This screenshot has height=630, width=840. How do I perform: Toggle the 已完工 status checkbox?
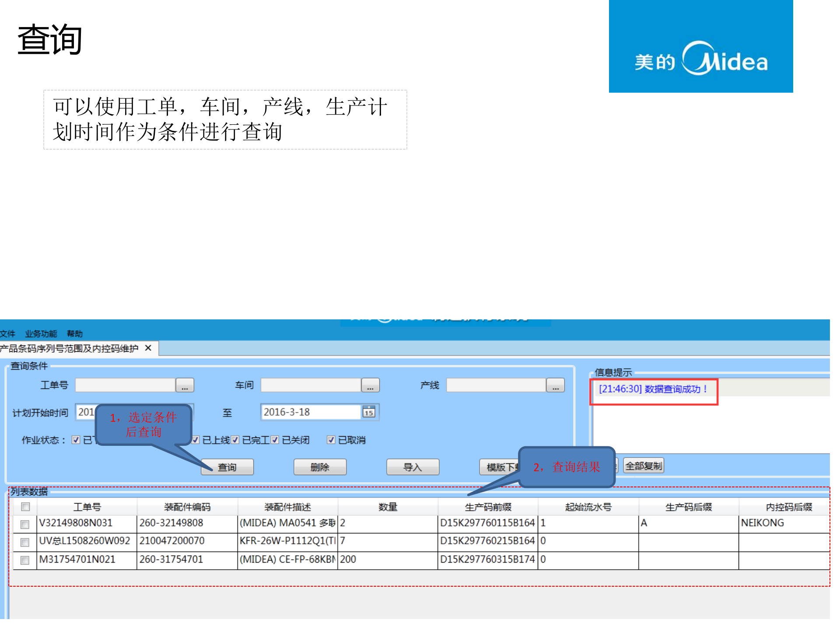pos(235,440)
